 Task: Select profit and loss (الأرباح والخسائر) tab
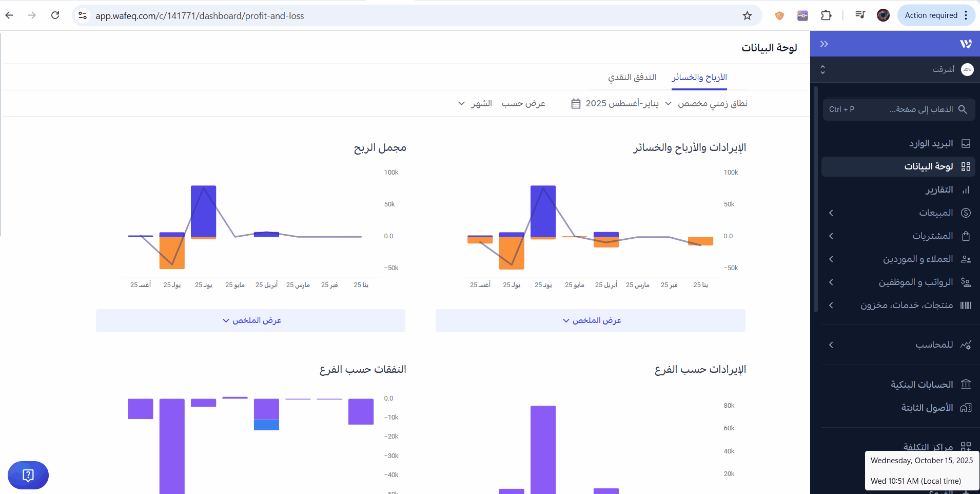[x=699, y=78]
